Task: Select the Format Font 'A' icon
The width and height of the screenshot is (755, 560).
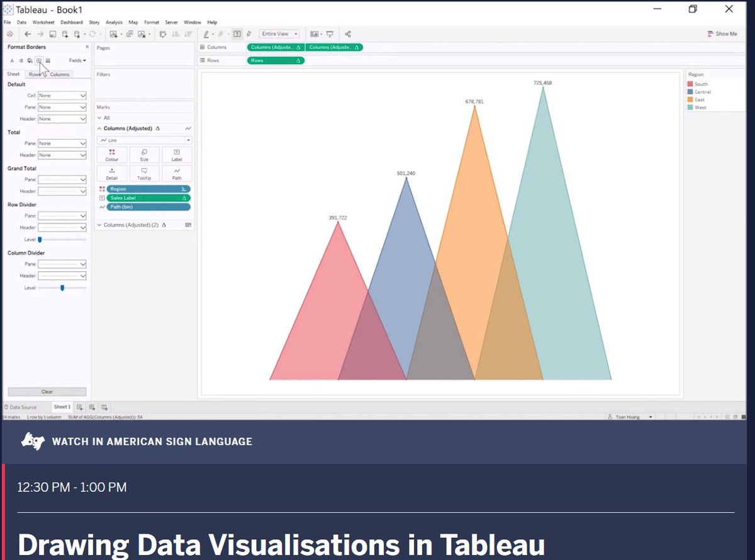Action: [12, 60]
